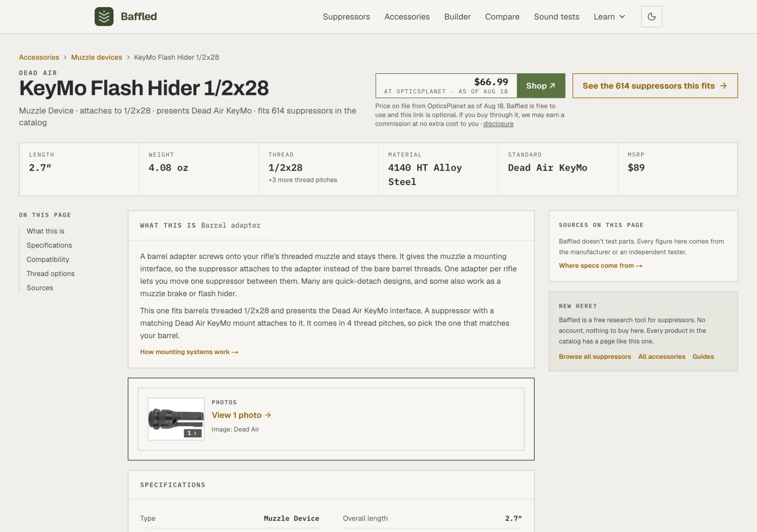The image size is (757, 532).
Task: Click the $89 MSRP value
Action: pyautogui.click(x=636, y=168)
